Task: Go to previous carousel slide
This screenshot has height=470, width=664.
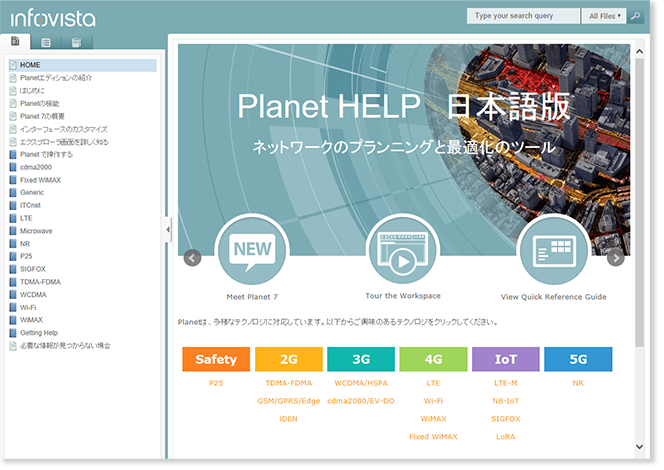Action: click(192, 258)
